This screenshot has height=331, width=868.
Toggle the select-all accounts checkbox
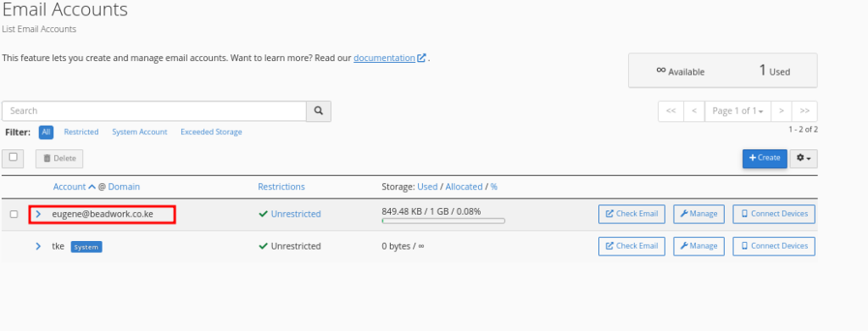[14, 158]
